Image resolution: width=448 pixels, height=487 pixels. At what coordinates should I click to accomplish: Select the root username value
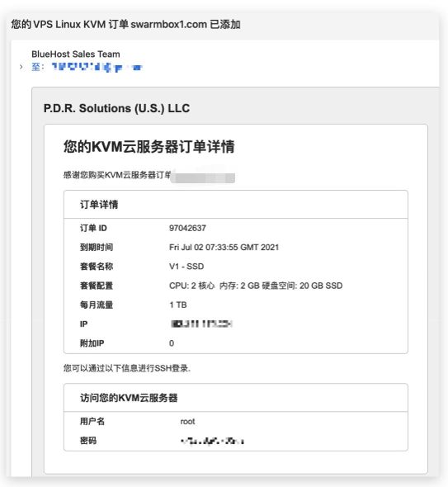coord(187,422)
